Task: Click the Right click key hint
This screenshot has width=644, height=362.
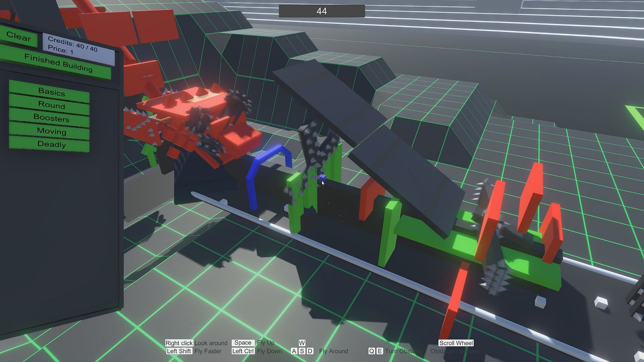Action: click(179, 343)
